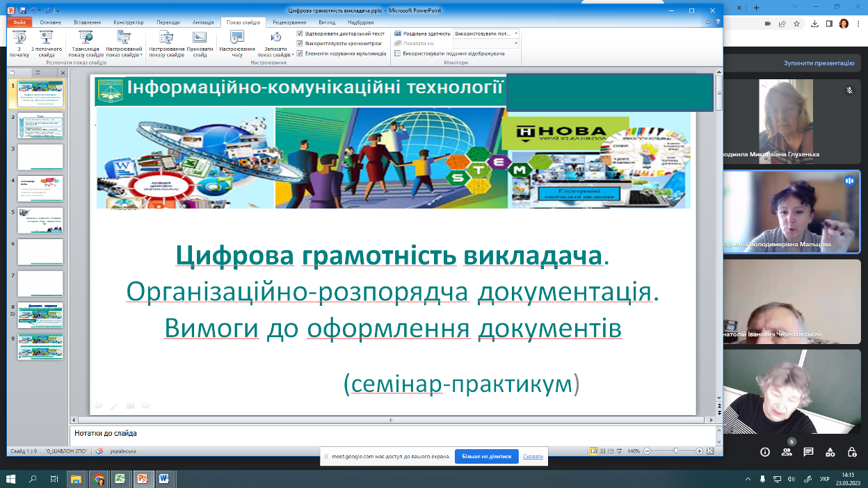
Task: Click 'Зупинити презентацію' in Meet
Action: tap(819, 63)
